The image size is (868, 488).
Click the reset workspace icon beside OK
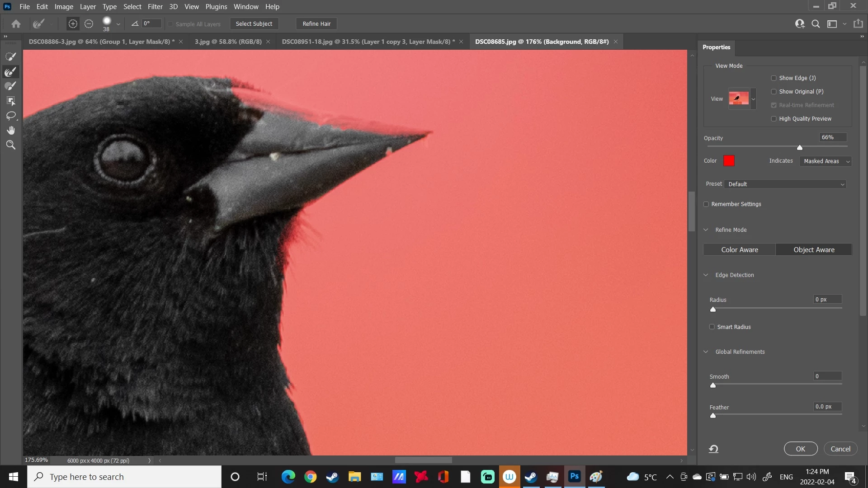(x=713, y=449)
